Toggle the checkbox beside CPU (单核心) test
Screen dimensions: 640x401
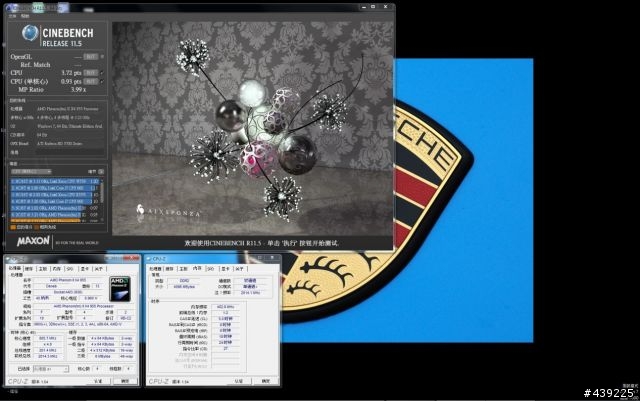(x=102, y=81)
